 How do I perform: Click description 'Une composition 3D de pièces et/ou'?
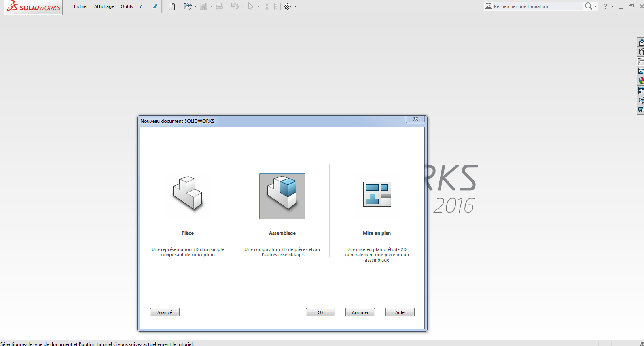point(282,249)
